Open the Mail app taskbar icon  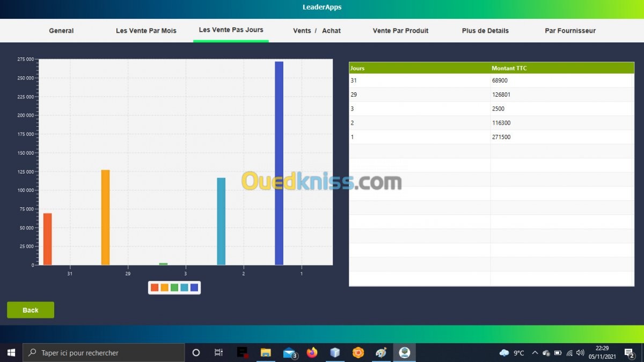tap(289, 353)
